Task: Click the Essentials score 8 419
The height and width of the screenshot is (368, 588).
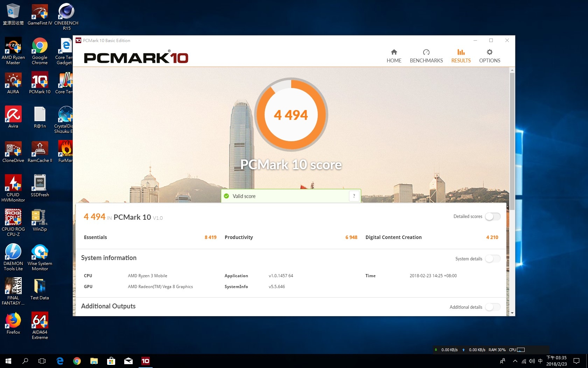Action: 210,237
